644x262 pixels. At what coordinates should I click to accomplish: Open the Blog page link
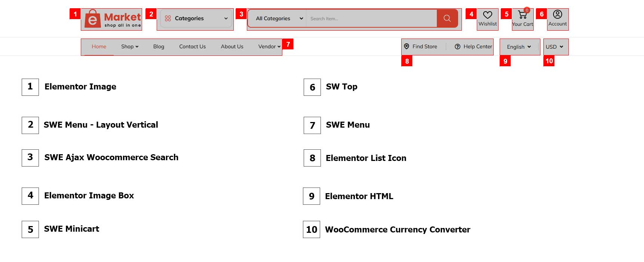[159, 46]
